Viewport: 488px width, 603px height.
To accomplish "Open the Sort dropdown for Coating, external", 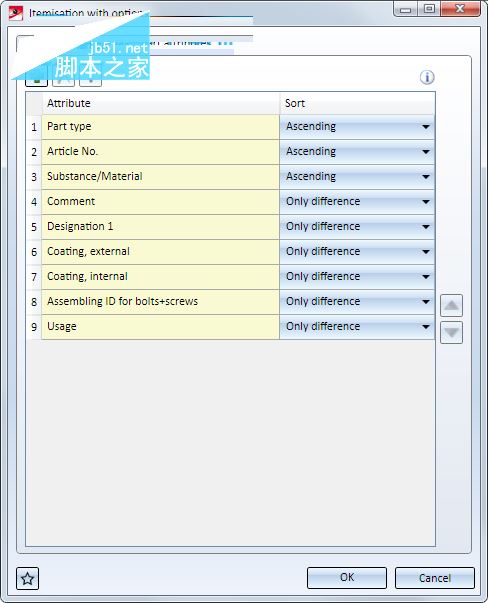I will click(357, 252).
